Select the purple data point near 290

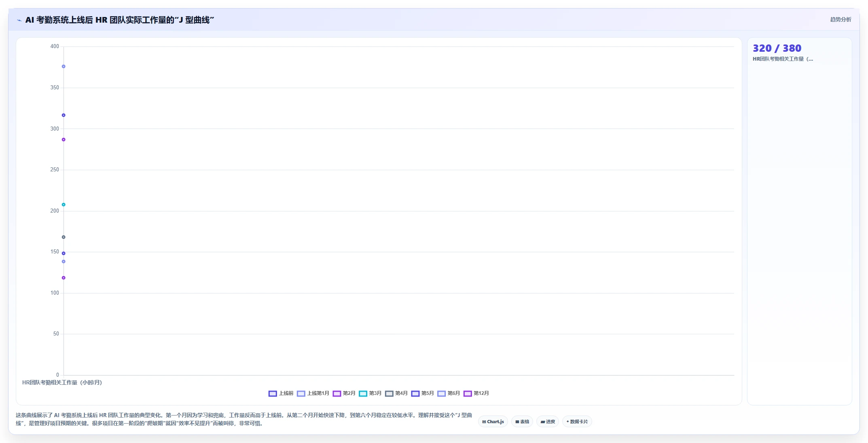coord(64,140)
